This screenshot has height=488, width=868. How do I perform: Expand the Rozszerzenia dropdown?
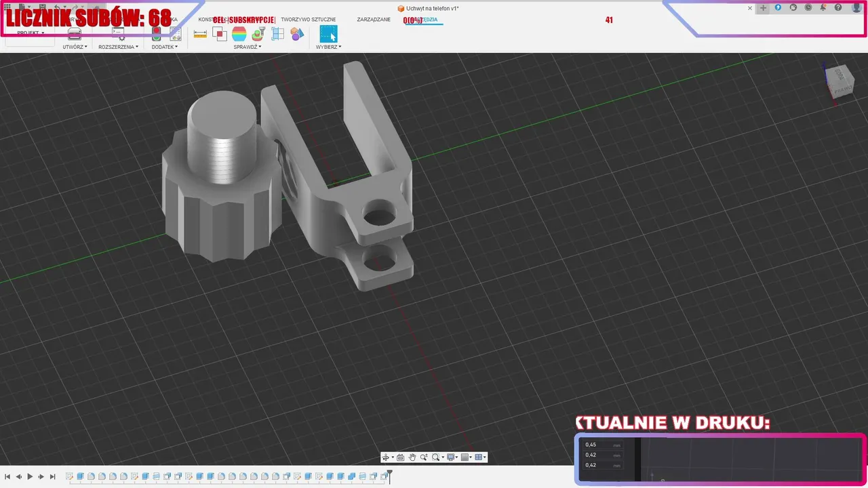pos(118,47)
